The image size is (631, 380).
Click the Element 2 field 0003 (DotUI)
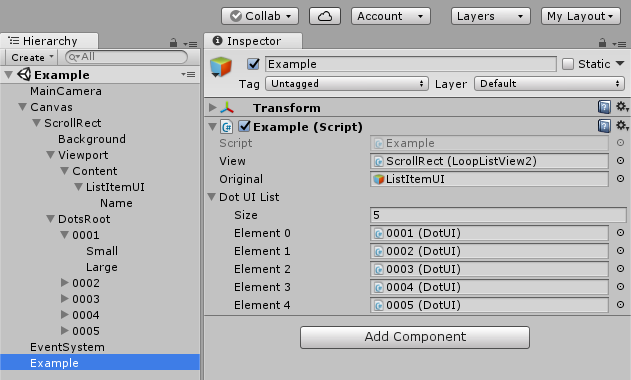(x=489, y=269)
